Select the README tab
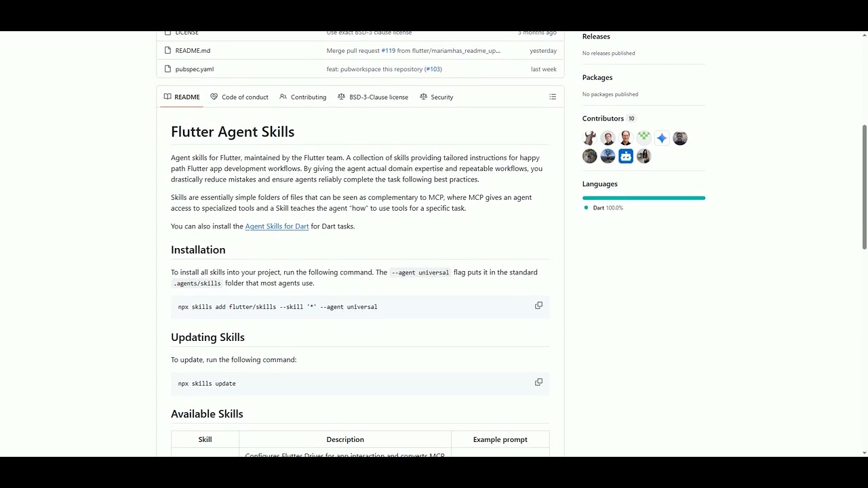 [182, 97]
